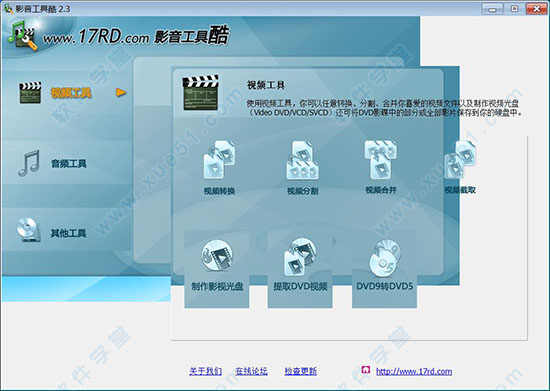Click the 制作影视光盘 disc maker icon
This screenshot has width=550, height=391.
coord(217,255)
